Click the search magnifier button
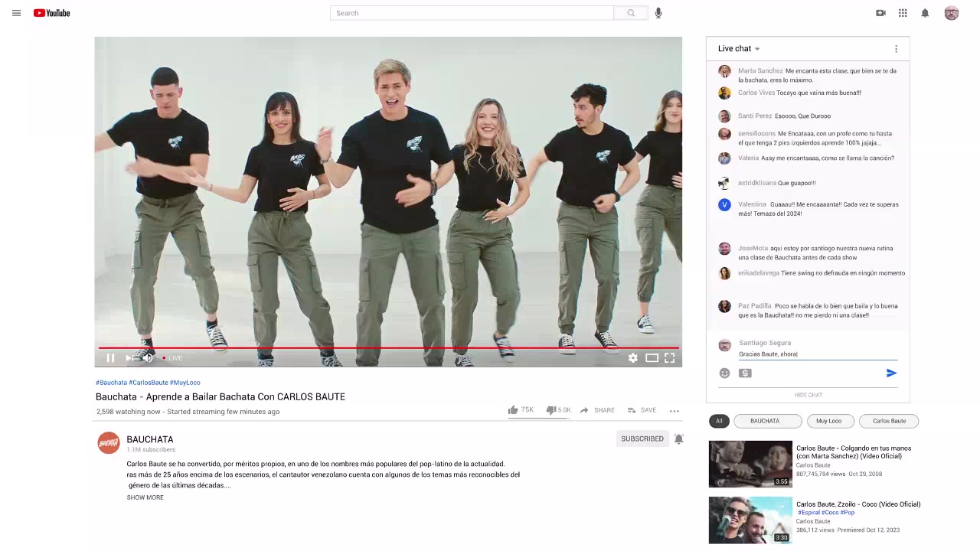This screenshot has height=551, width=980. 631,13
